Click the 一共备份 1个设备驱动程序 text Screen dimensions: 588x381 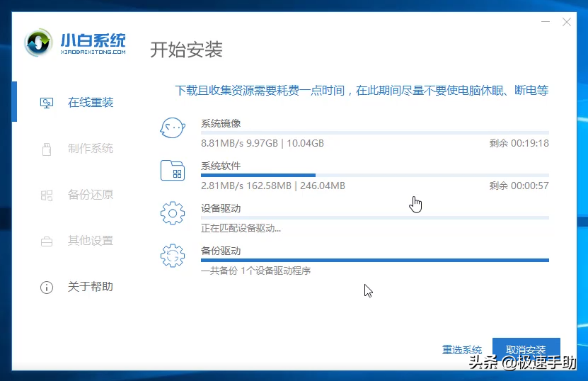(255, 271)
